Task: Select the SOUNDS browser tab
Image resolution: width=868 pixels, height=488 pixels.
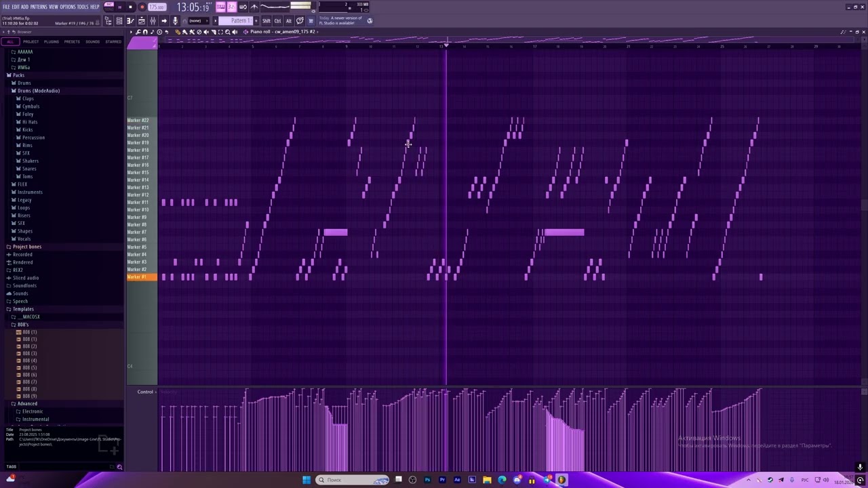Action: pos(92,42)
